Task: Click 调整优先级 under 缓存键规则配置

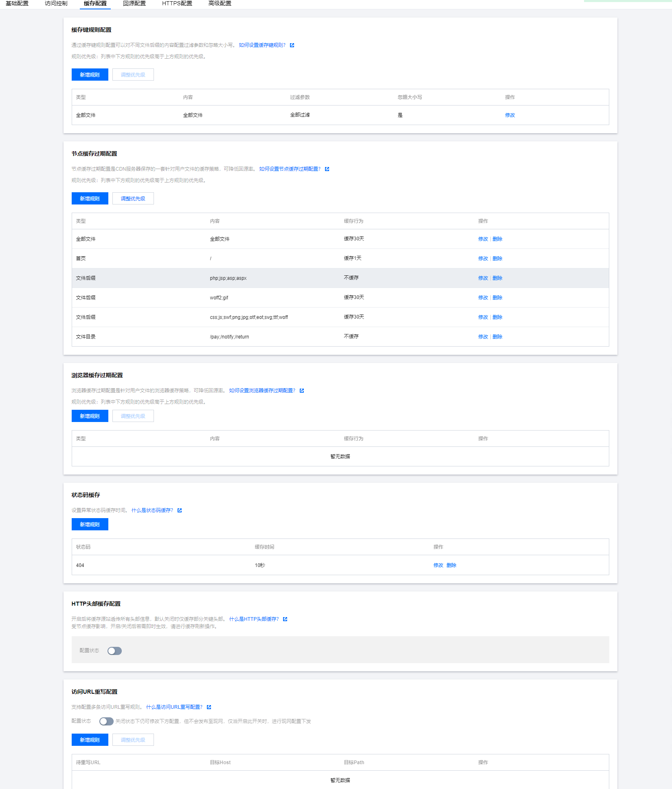Action: pyautogui.click(x=133, y=75)
